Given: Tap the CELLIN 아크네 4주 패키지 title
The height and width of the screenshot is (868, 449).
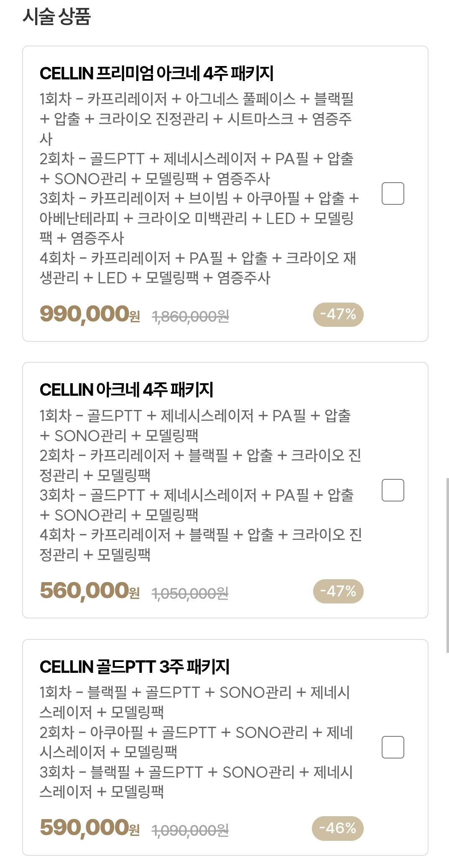Looking at the screenshot, I should coord(126,390).
